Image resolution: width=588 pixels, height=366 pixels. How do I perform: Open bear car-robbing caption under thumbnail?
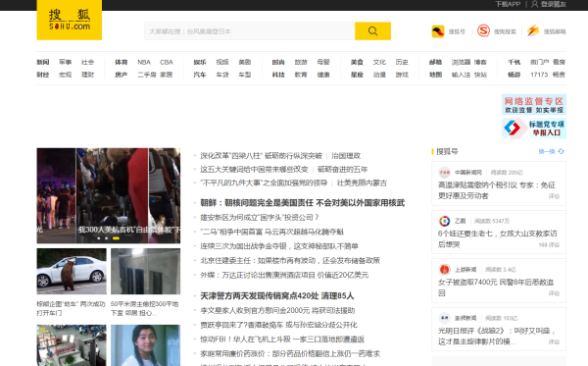(71, 308)
